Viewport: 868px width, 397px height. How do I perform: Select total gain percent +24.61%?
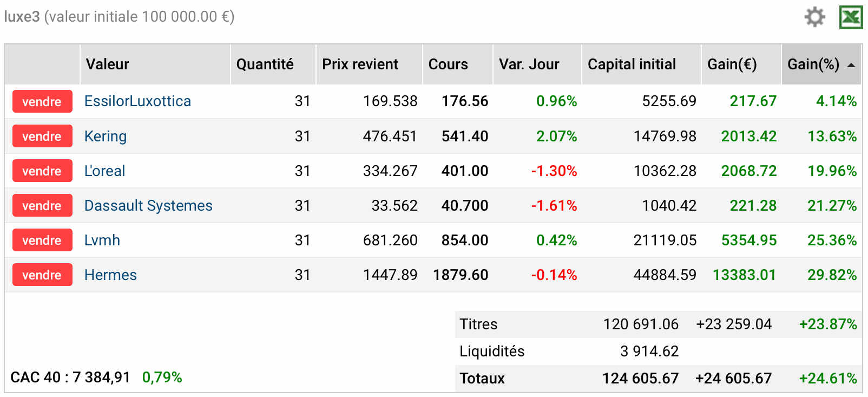828,378
